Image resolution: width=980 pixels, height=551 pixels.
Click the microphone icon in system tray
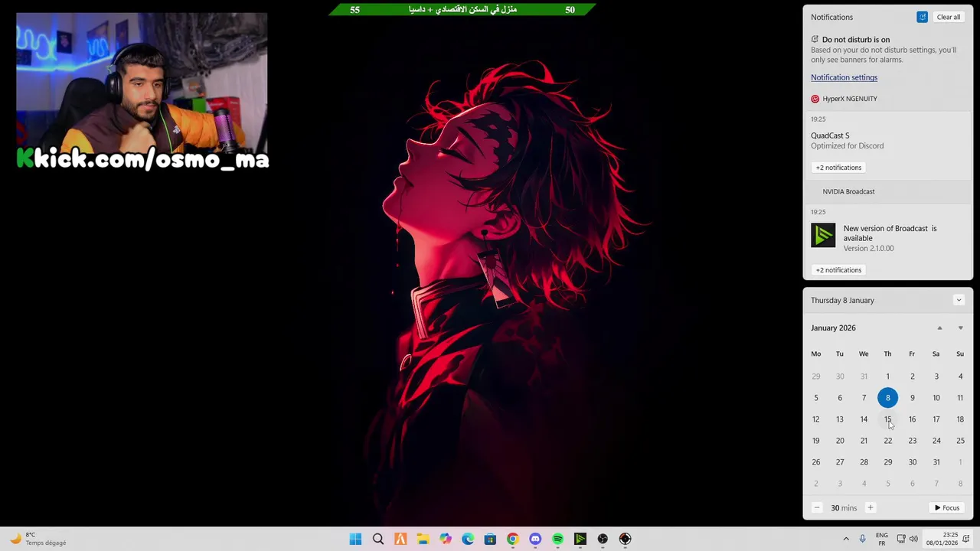863,539
